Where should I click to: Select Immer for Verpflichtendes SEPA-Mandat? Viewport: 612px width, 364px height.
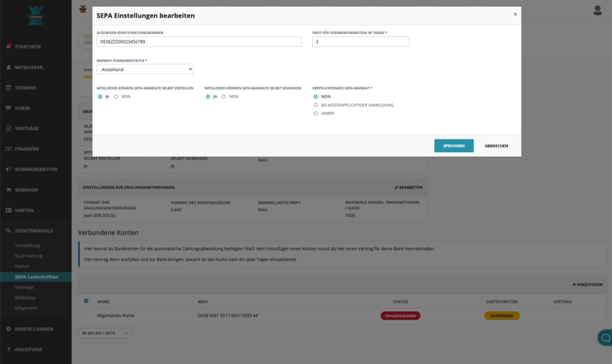[x=316, y=113]
